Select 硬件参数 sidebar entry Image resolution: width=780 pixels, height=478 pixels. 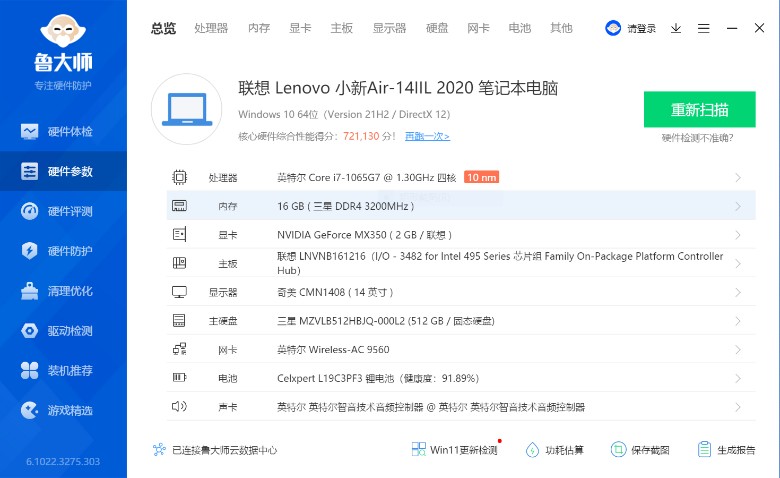[x=63, y=172]
